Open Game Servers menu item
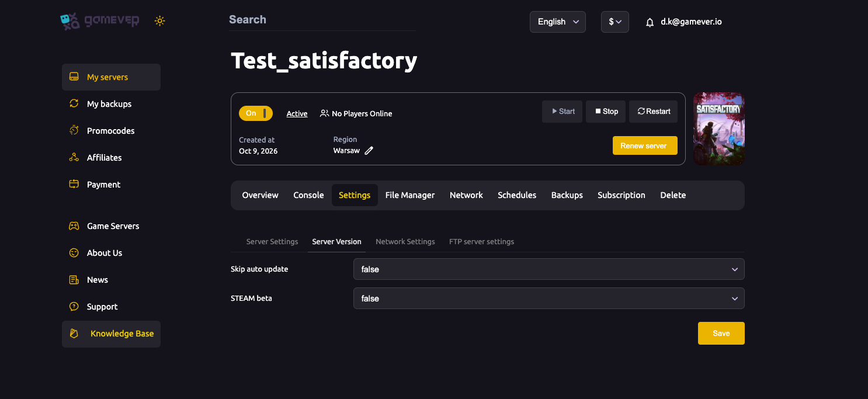868x399 pixels. [111, 226]
